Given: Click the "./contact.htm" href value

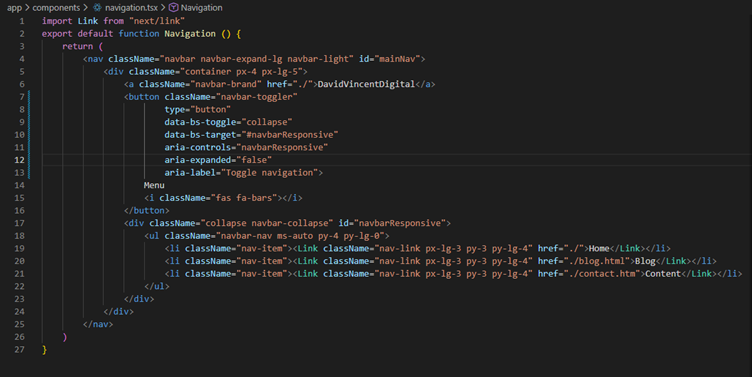Looking at the screenshot, I should pos(602,274).
